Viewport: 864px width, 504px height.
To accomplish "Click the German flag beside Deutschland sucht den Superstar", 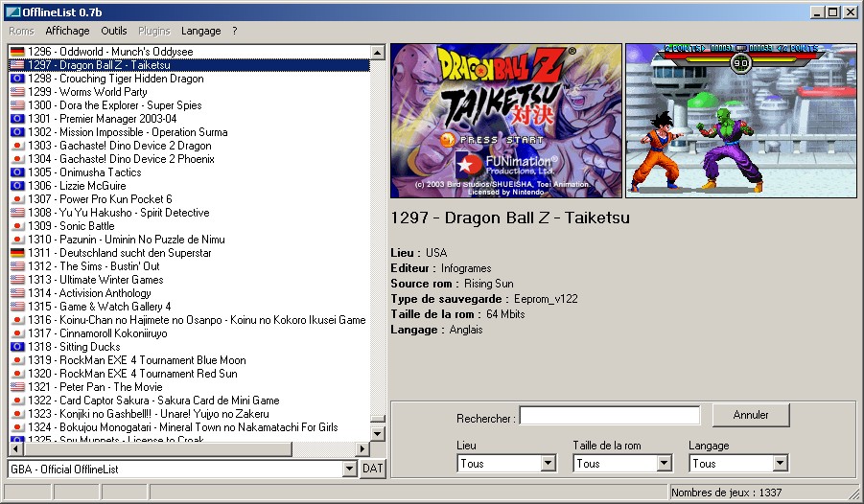I will 17,253.
